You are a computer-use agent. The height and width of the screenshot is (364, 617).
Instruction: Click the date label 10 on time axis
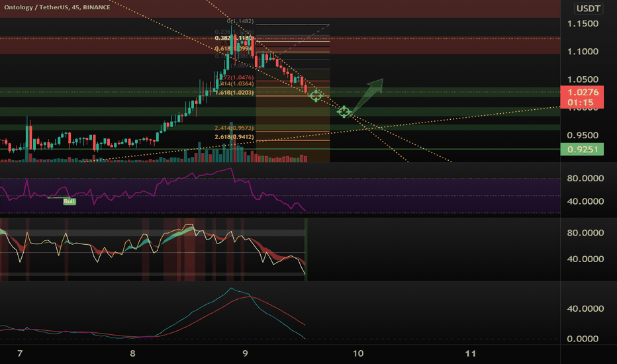click(x=358, y=353)
